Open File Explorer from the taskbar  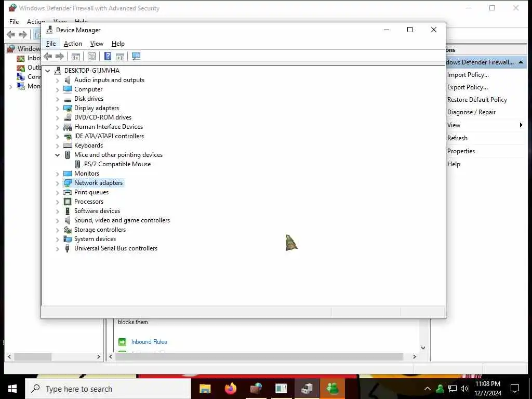(205, 389)
